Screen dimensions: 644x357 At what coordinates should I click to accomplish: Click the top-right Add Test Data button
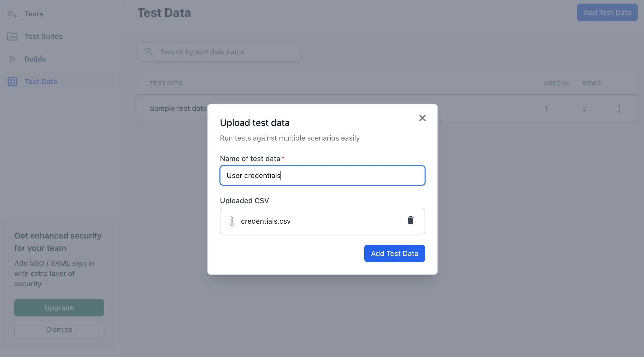(607, 12)
